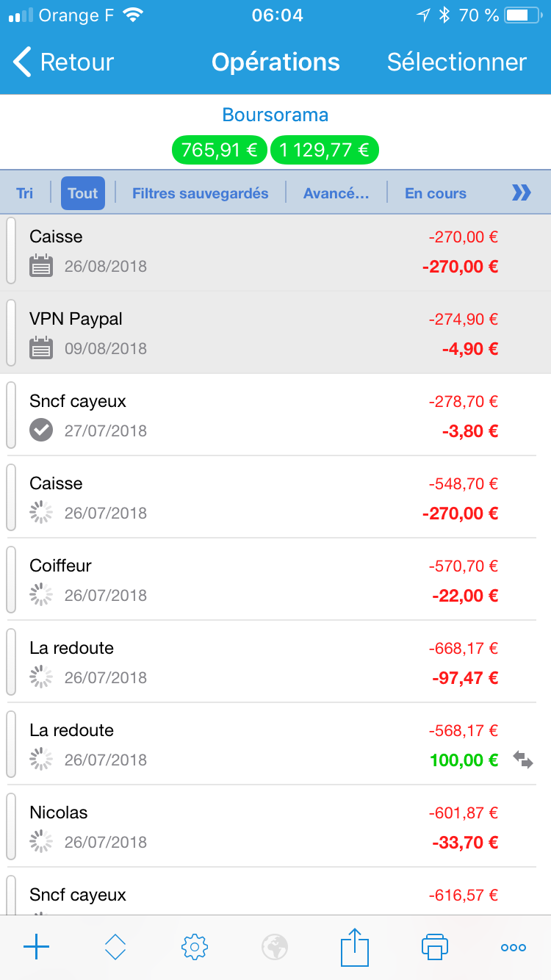Tap the green 765,91 € balance badge
This screenshot has height=980, width=551.
pyautogui.click(x=220, y=151)
